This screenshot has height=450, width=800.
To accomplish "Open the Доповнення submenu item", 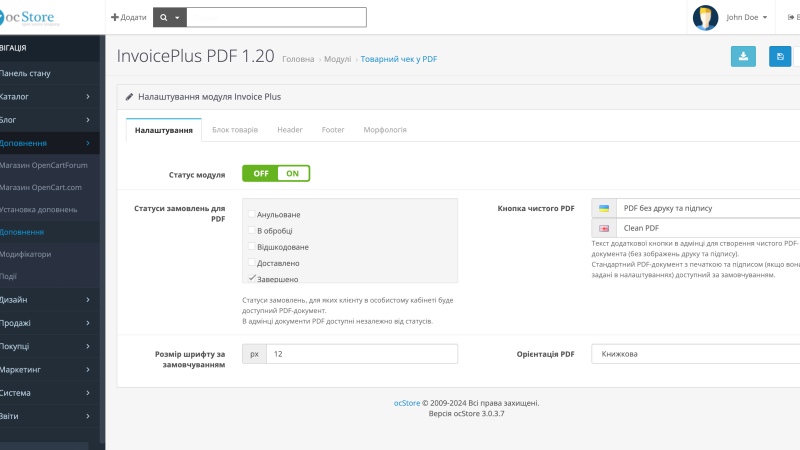I will [x=49, y=232].
